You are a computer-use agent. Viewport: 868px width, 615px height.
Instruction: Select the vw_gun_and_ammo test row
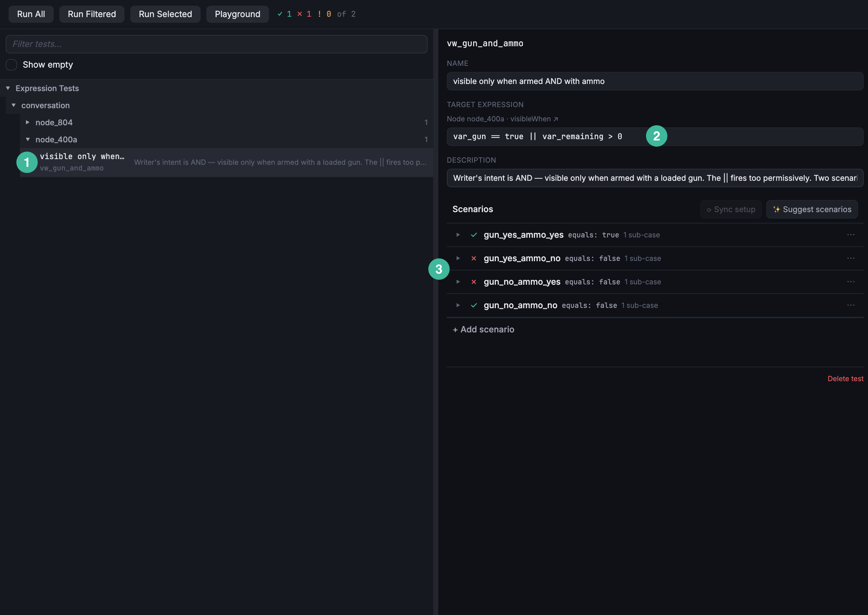(x=226, y=162)
